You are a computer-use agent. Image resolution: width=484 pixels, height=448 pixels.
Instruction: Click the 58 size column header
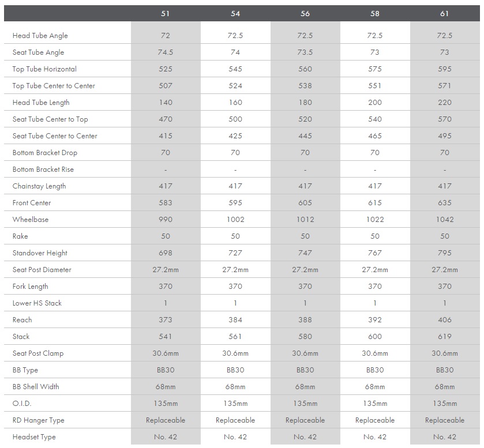click(x=375, y=13)
